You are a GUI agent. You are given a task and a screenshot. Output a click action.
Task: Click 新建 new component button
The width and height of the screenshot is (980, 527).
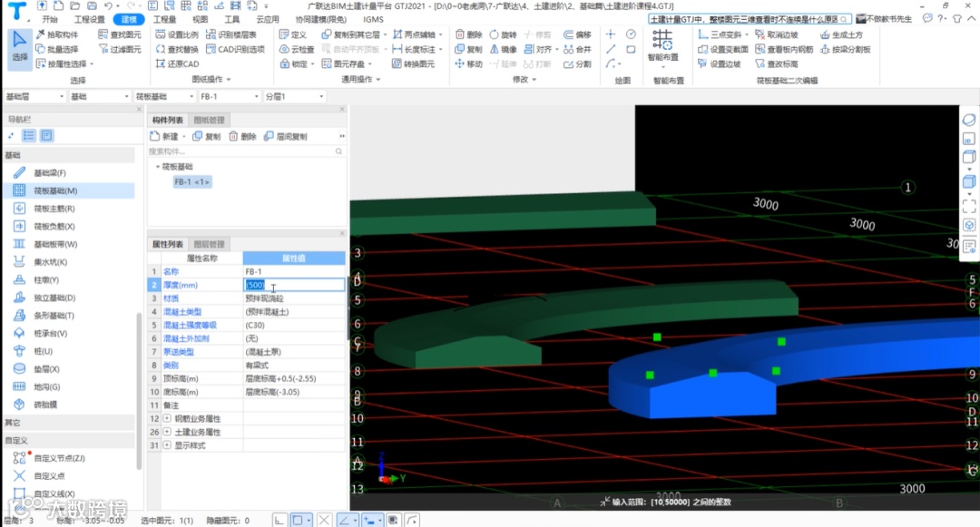coord(165,136)
